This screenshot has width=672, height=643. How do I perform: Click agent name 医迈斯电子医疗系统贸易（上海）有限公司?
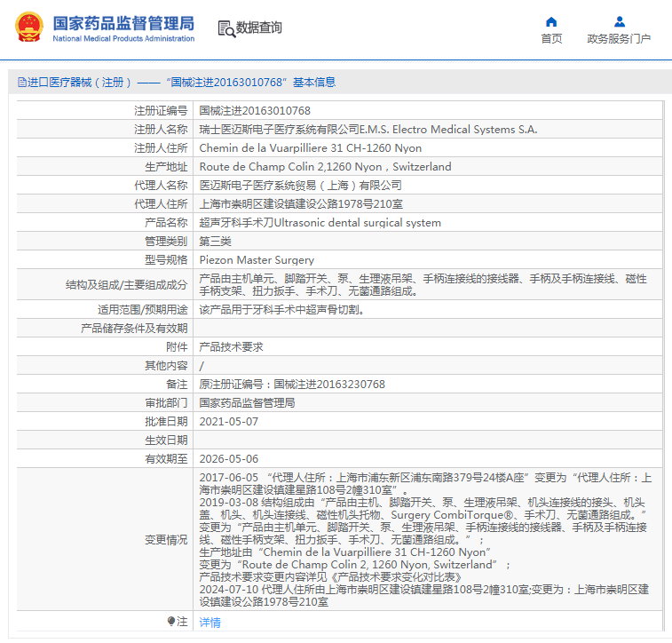coord(300,186)
